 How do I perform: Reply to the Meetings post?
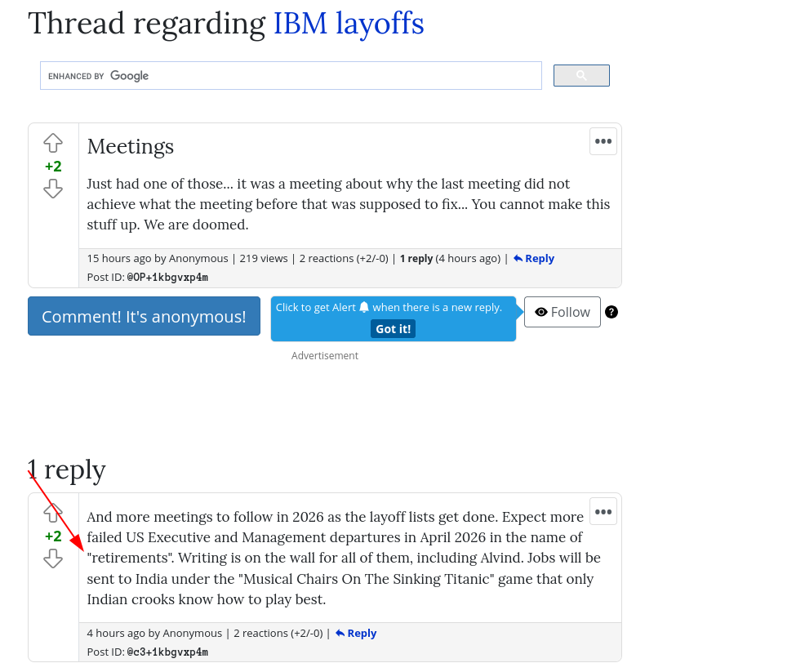(533, 258)
